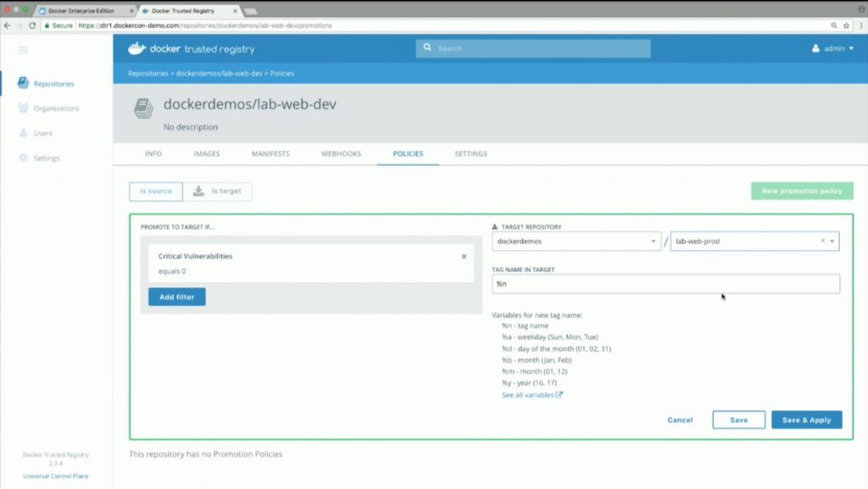The image size is (868, 489).
Task: Open Repositories in the sidebar
Action: coord(53,84)
